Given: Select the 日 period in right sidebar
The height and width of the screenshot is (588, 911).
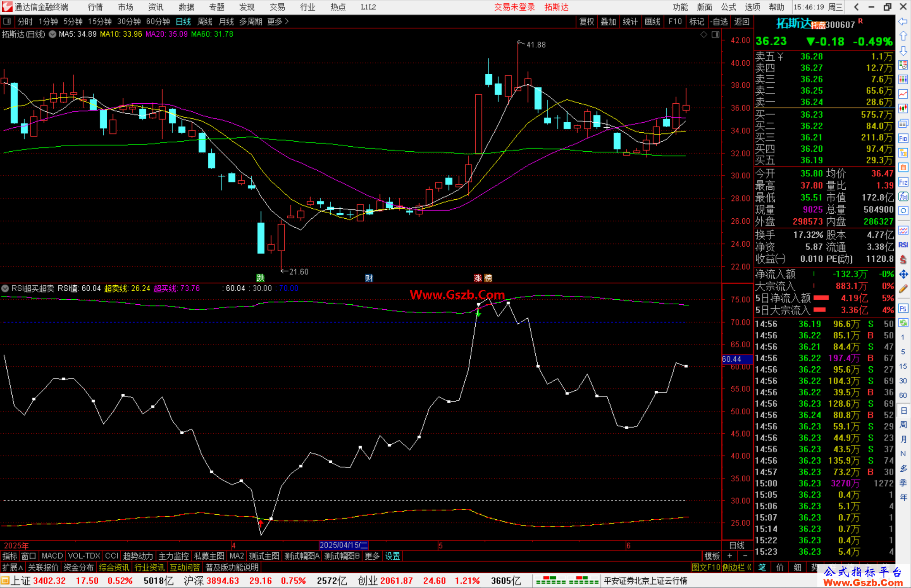Looking at the screenshot, I should tap(903, 410).
